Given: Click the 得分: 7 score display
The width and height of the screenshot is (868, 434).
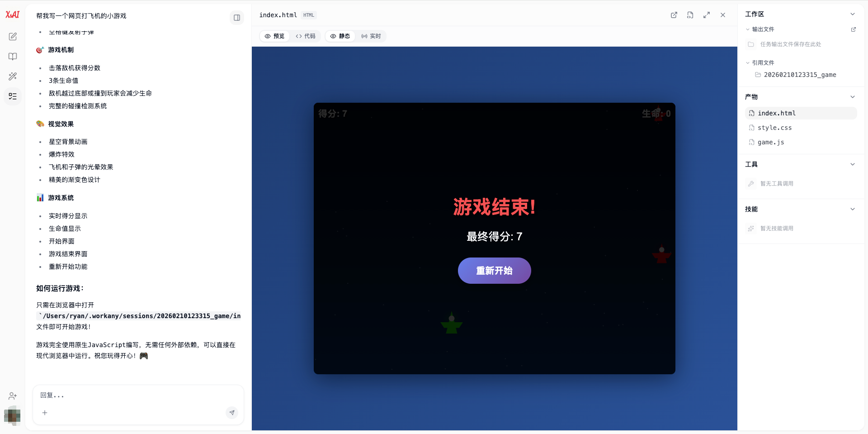Looking at the screenshot, I should (333, 114).
